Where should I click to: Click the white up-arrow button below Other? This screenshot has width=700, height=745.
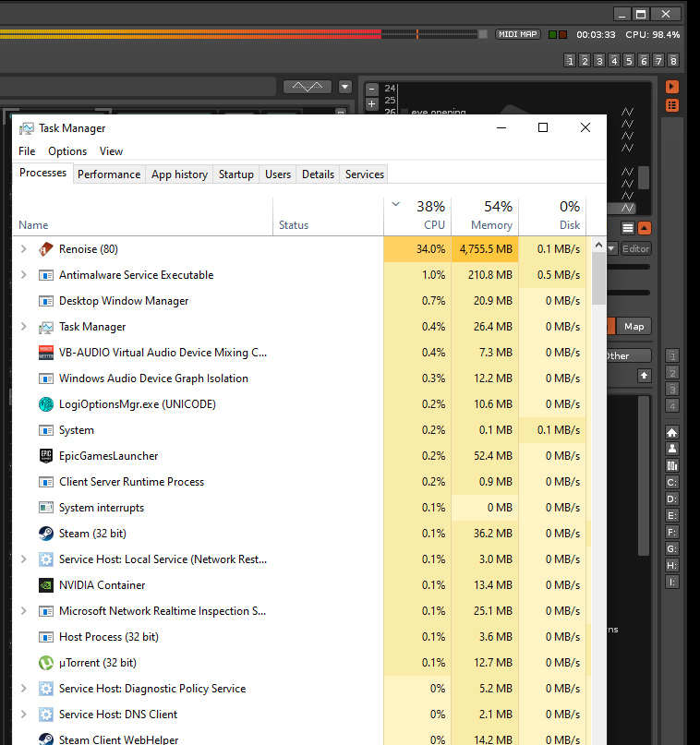click(644, 376)
